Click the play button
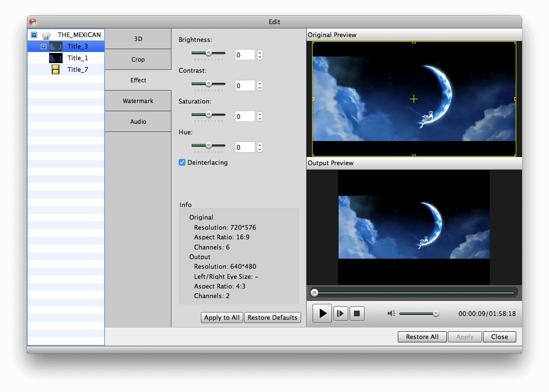Screen dimensions: 549x392 coord(322,313)
